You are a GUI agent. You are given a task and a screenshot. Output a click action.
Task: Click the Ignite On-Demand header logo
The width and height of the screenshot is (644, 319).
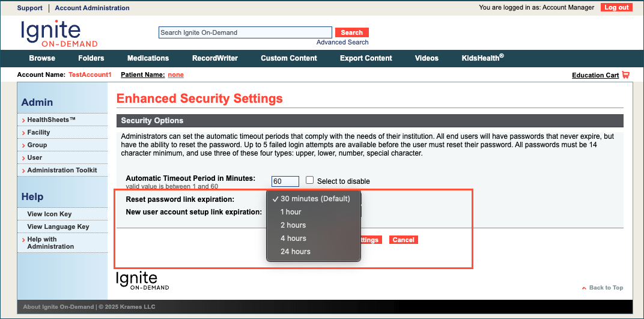click(x=59, y=34)
